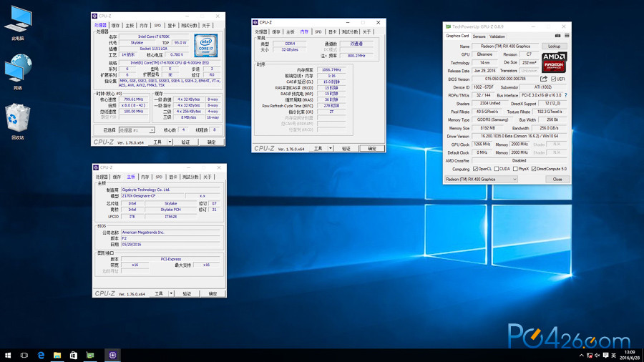Expand the hidden system tray icons chevron

click(x=581, y=356)
